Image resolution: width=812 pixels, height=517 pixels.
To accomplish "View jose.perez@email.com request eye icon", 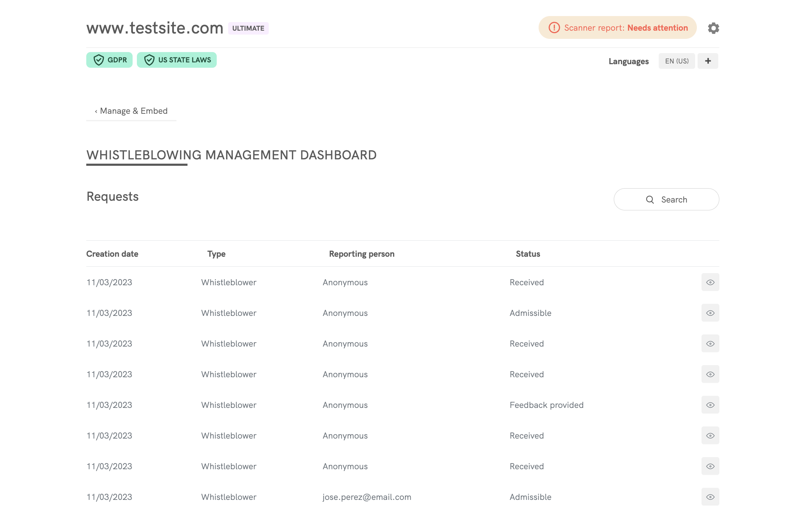I will pos(710,497).
